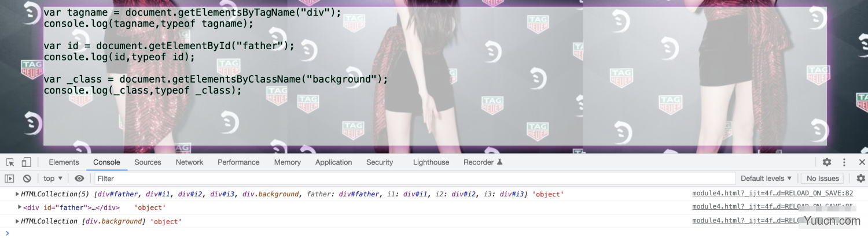Expand the div id="father" log entry
The height and width of the screenshot is (238, 868).
20,207
